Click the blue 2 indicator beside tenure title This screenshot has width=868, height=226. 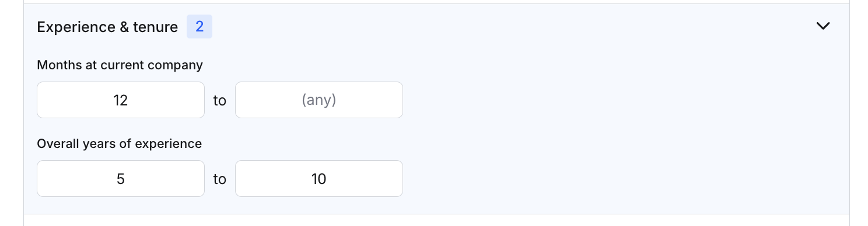tap(199, 27)
